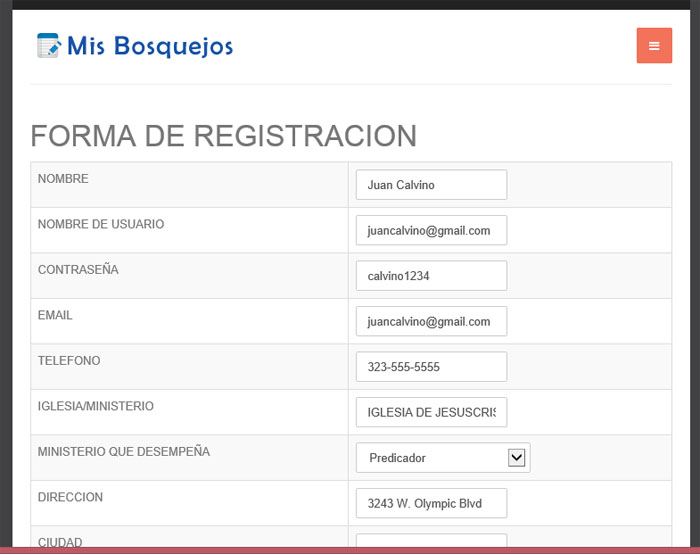The image size is (700, 554).
Task: Open the orange hamburger menu button
Action: pos(654,45)
